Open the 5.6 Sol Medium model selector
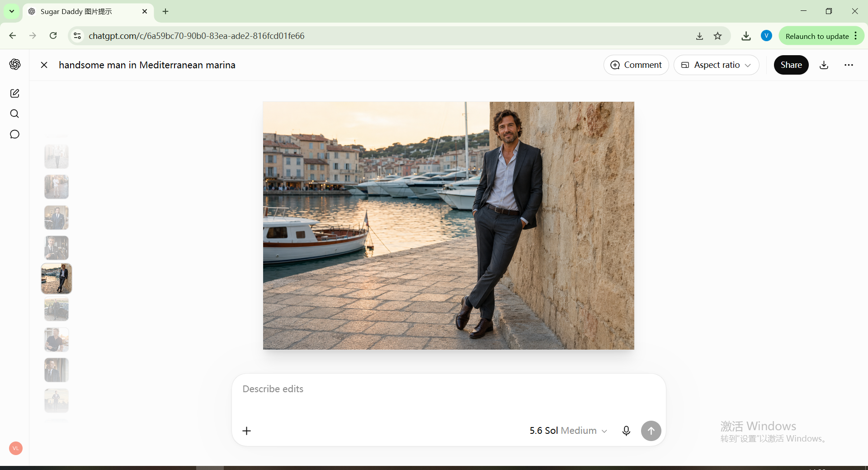This screenshot has height=470, width=868. tap(568, 431)
